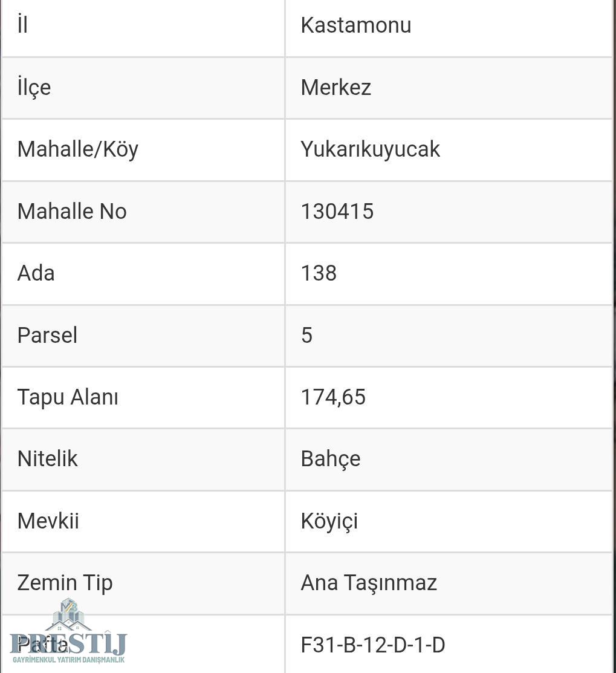Image resolution: width=616 pixels, height=673 pixels.
Task: Click the Mahalle No value 130415
Action: tap(337, 211)
